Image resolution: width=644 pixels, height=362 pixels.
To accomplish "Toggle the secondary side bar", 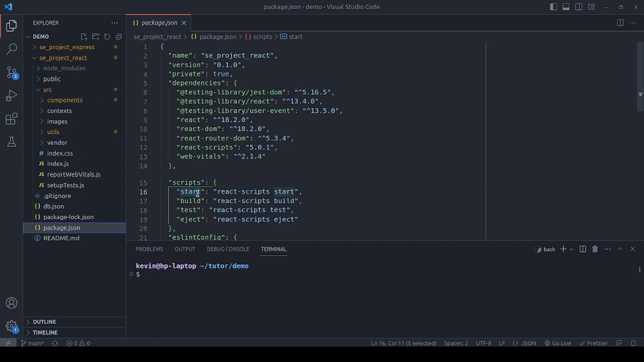I will 579,7.
